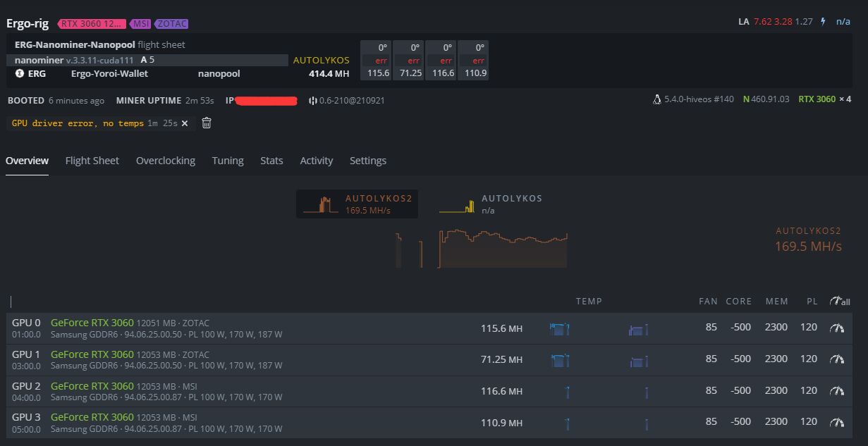Open overclock tuning for GPU 0

[x=837, y=328]
